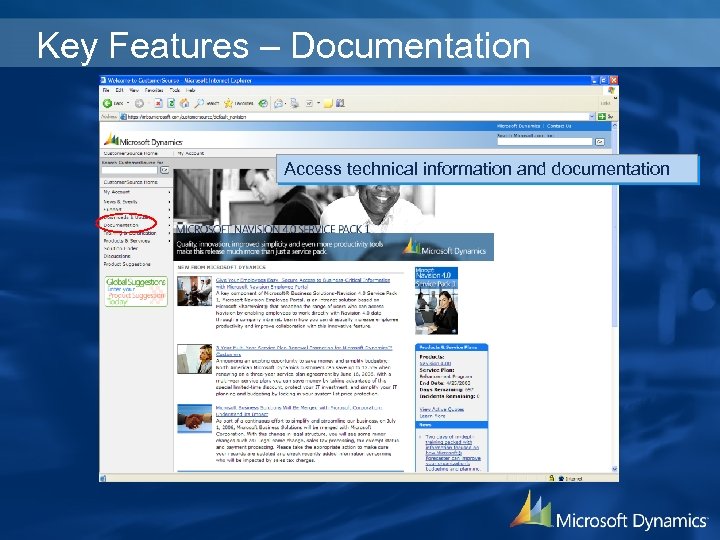The width and height of the screenshot is (720, 540).
Task: Click the Print toolbar icon
Action: [294, 104]
